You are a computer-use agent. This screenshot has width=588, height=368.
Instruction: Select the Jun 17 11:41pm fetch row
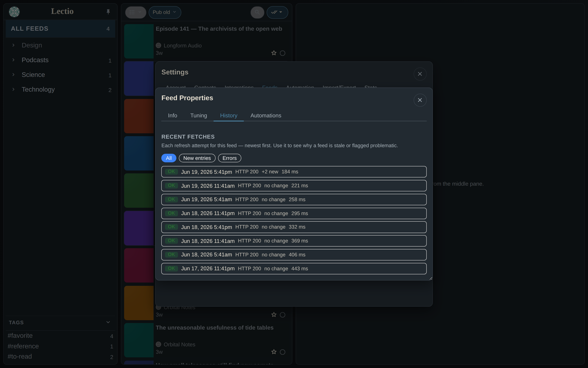[x=294, y=269]
